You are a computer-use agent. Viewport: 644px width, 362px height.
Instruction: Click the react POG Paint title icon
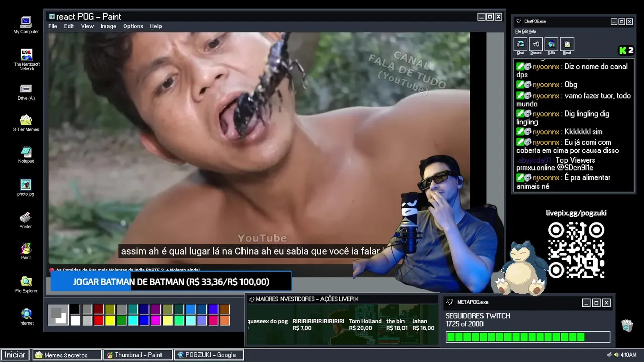tap(52, 17)
